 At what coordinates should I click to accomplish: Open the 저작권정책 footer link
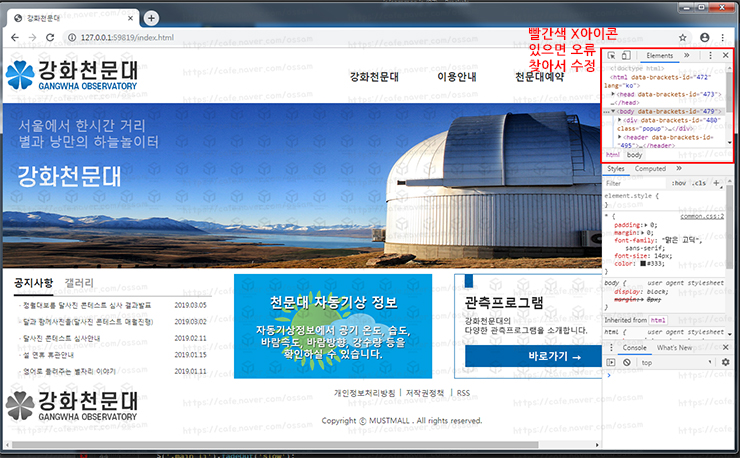(x=425, y=393)
